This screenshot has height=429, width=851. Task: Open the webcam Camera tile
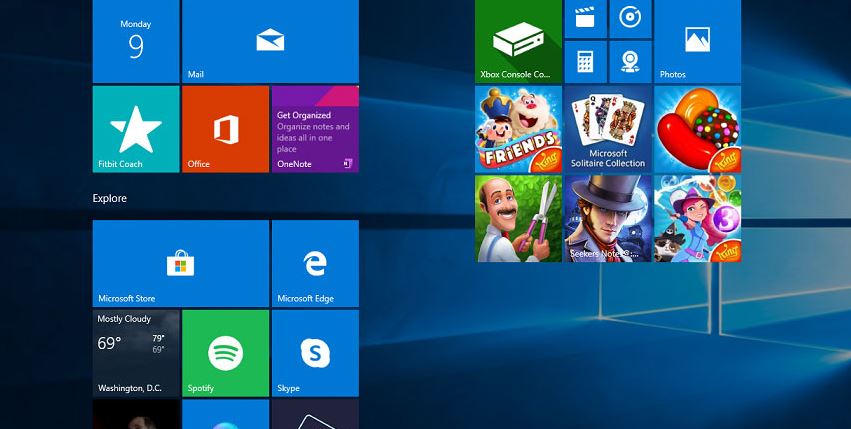[x=631, y=62]
